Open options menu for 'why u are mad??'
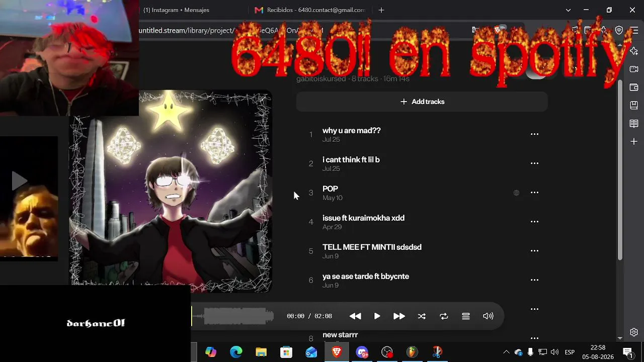 click(534, 134)
